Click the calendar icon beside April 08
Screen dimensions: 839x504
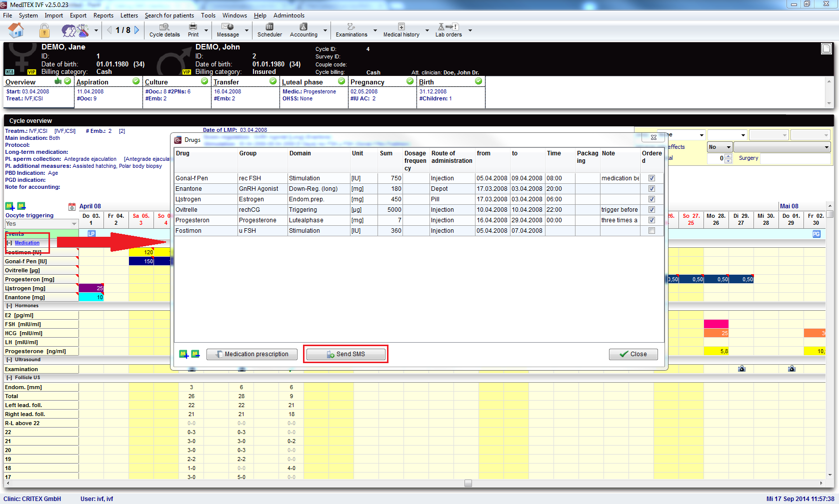(x=72, y=206)
